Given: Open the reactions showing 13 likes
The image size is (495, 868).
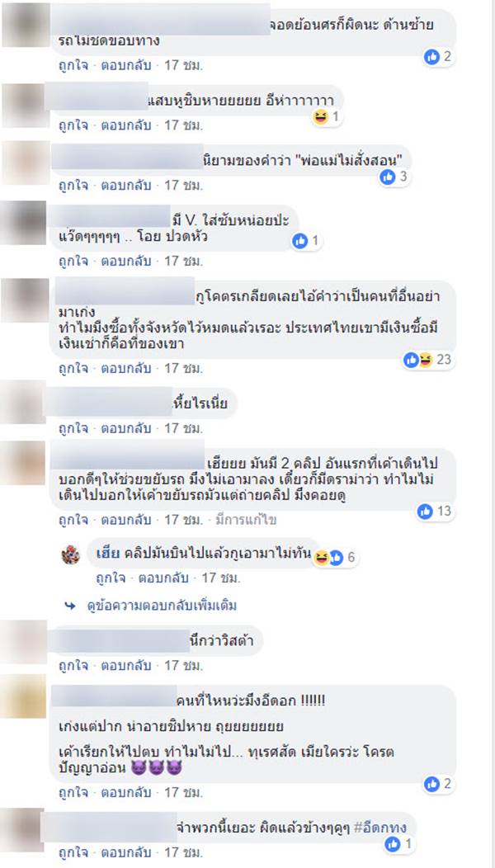Looking at the screenshot, I should pos(436,512).
